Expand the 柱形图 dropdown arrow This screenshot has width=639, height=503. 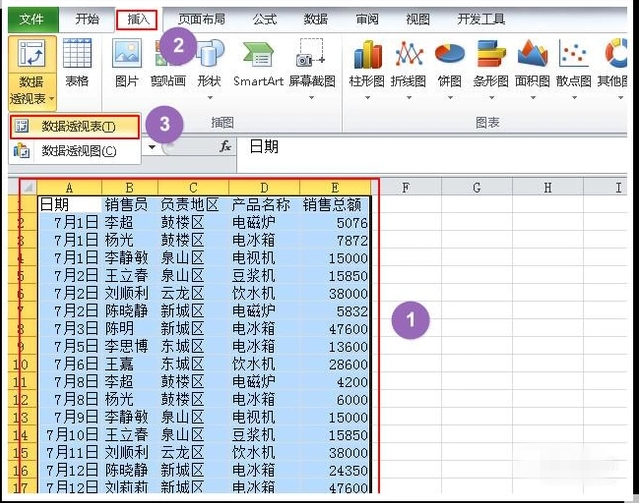click(367, 98)
